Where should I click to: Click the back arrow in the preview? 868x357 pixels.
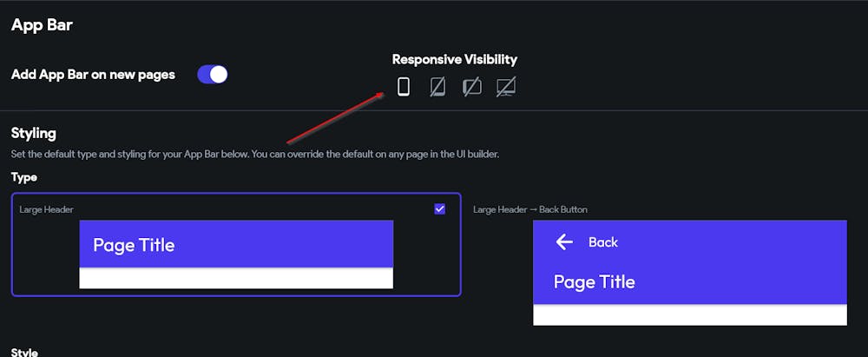pos(564,242)
